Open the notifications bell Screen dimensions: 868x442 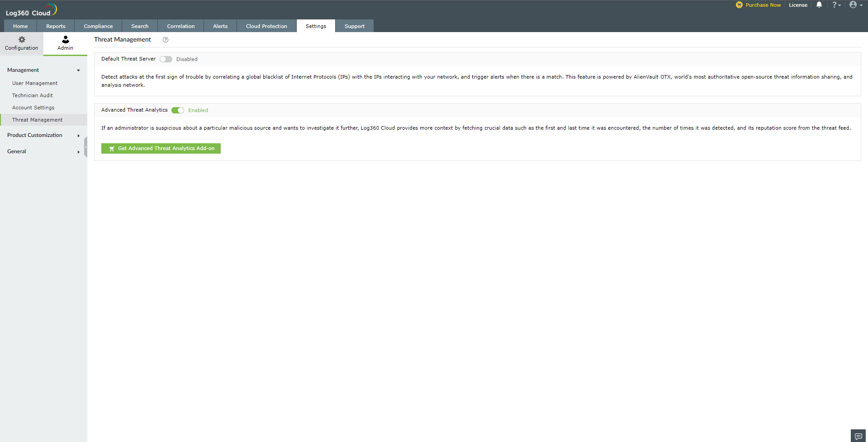(x=819, y=5)
